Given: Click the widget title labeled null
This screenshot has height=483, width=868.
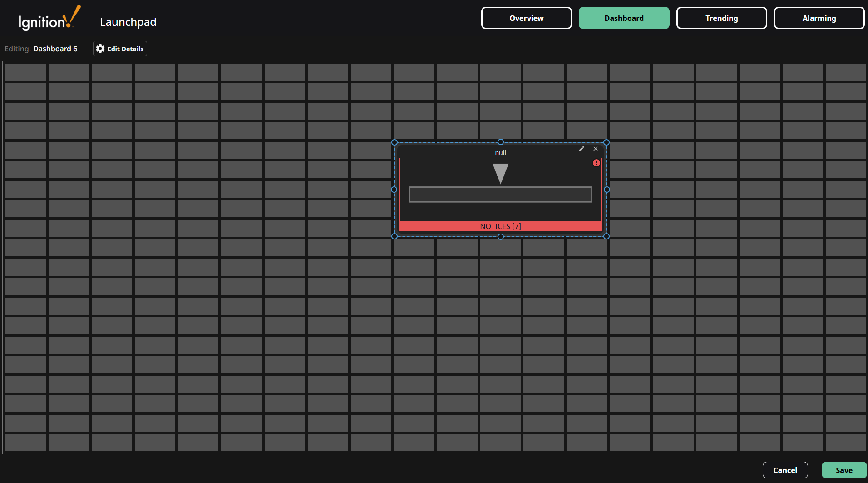Looking at the screenshot, I should pyautogui.click(x=500, y=152).
